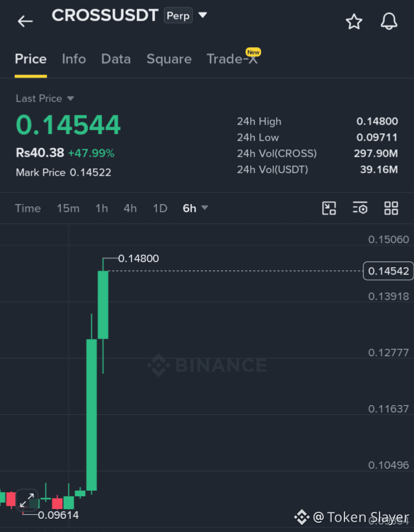This screenshot has height=532, width=414.
Task: Click the 0.12777 price axis label
Action: click(x=389, y=353)
